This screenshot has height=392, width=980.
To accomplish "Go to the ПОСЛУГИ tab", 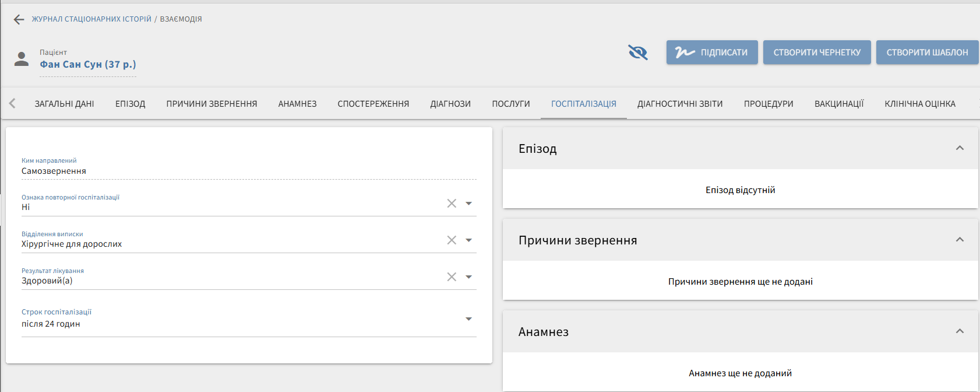I will [x=511, y=104].
